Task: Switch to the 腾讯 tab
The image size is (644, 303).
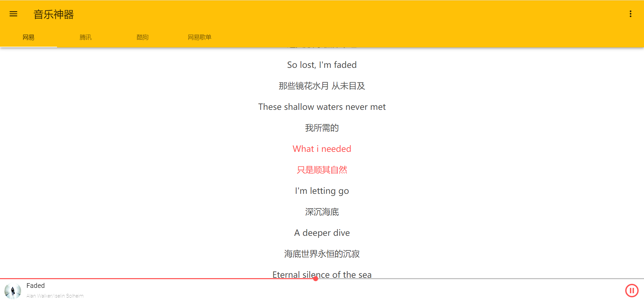Action: pos(86,37)
